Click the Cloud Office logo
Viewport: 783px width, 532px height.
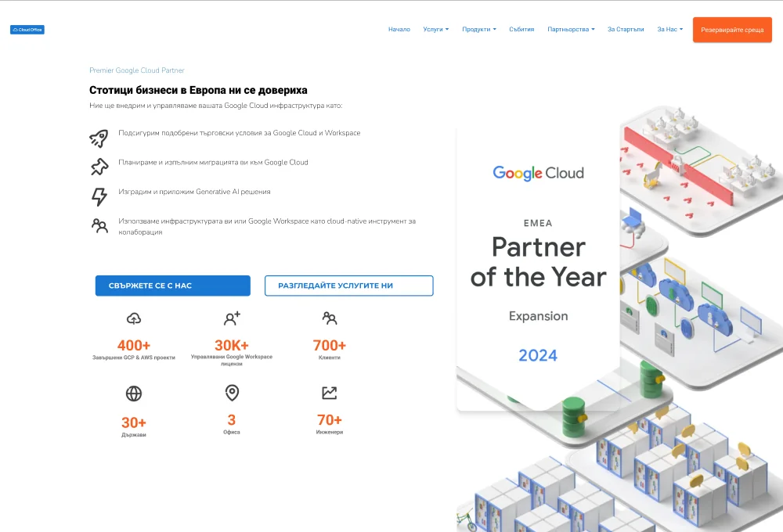27,30
